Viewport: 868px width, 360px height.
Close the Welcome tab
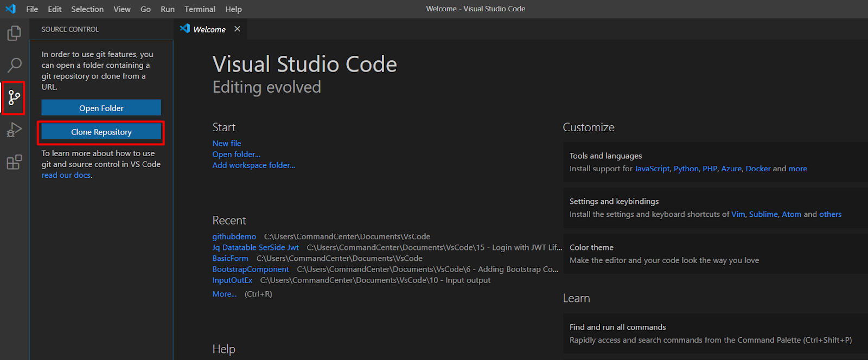pyautogui.click(x=237, y=29)
